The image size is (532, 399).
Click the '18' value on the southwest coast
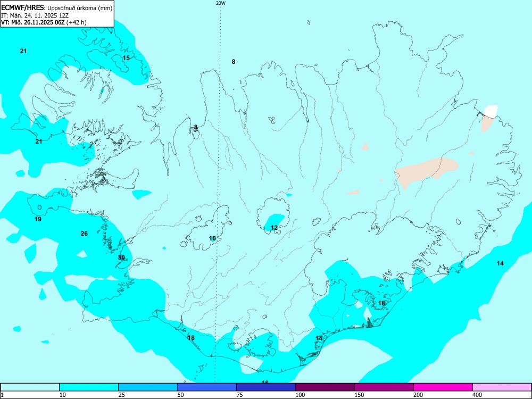191,338
